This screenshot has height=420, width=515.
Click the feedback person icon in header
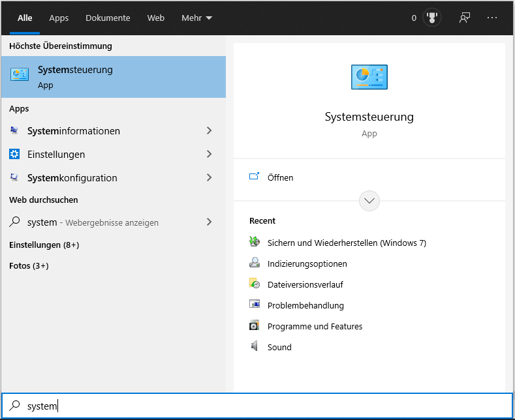pyautogui.click(x=464, y=18)
